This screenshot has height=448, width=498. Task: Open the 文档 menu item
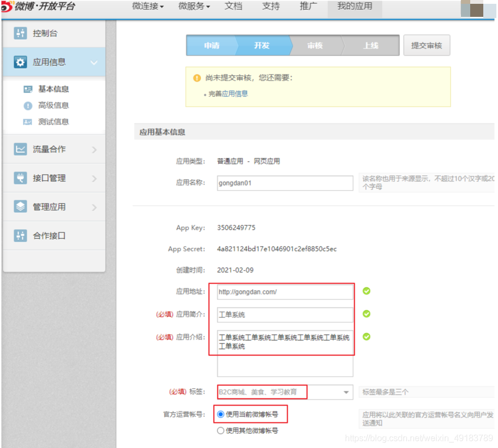tap(233, 7)
